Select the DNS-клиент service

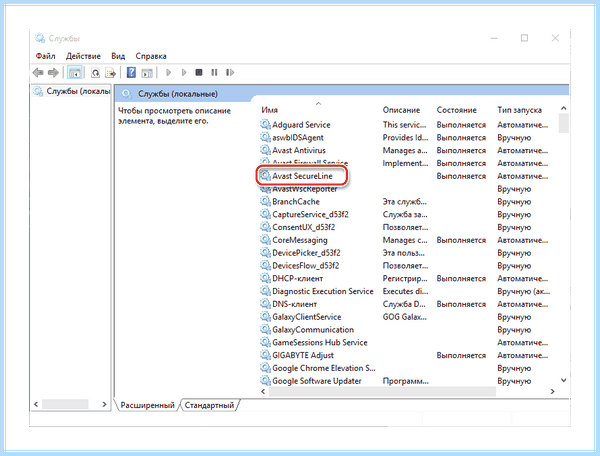[x=294, y=304]
